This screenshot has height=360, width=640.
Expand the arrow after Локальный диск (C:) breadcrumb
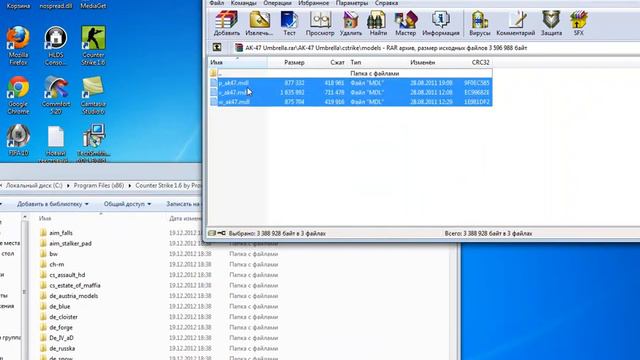click(68, 185)
